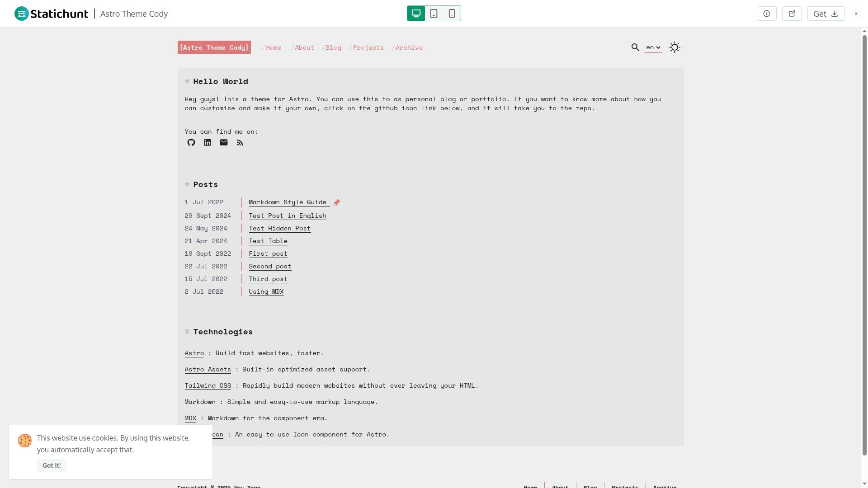Visit the Markdown technology link
This screenshot has height=488, width=868.
click(x=200, y=402)
